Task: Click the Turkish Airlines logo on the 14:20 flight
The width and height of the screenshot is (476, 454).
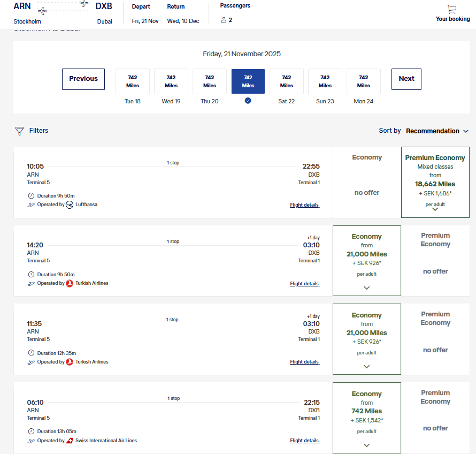Action: tap(70, 283)
